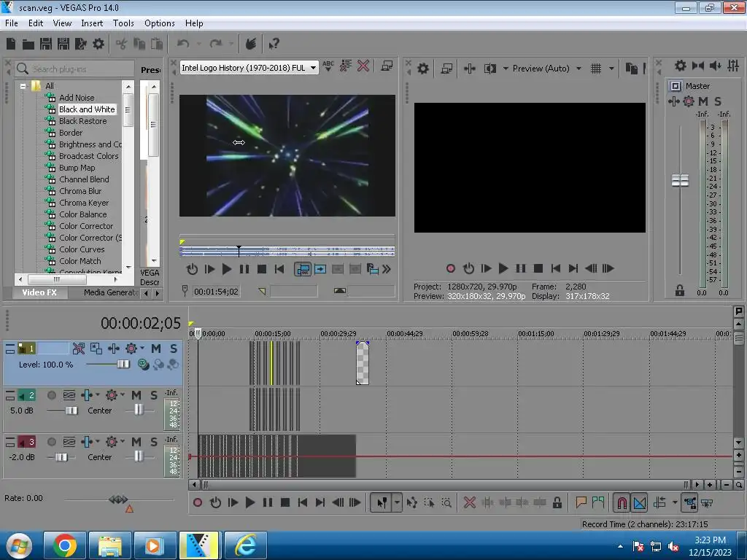Open the File menu
Image resolution: width=747 pixels, height=560 pixels.
(12, 23)
